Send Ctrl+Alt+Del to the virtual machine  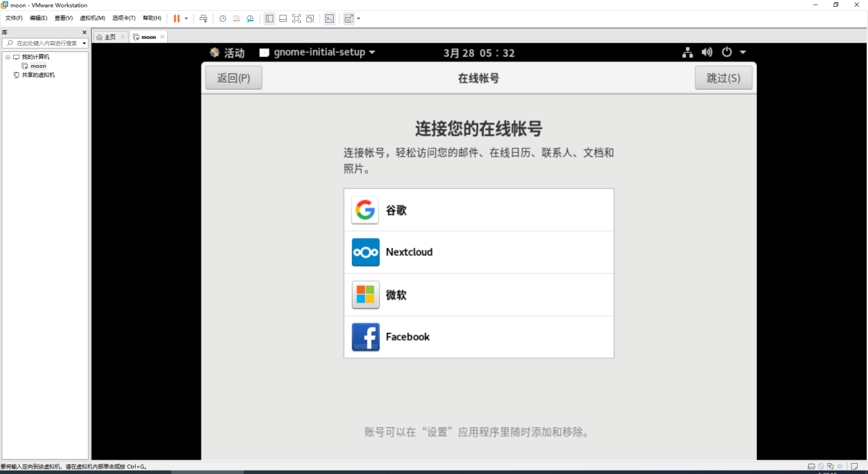[x=203, y=18]
